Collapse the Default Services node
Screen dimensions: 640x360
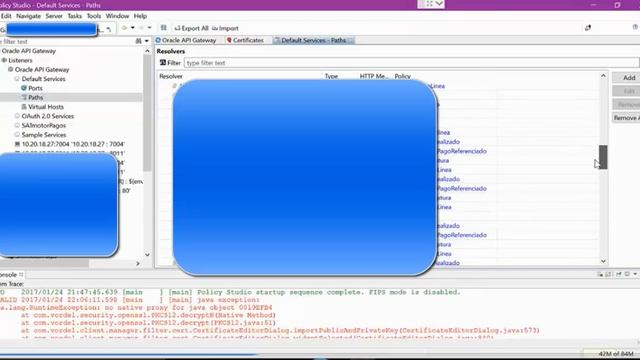(17, 79)
